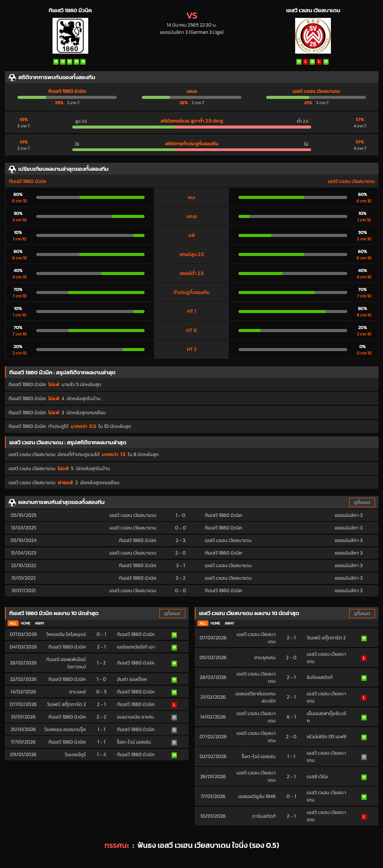Click the TSV 1860 Munich lion logo
This screenshot has width=383, height=868.
click(70, 36)
